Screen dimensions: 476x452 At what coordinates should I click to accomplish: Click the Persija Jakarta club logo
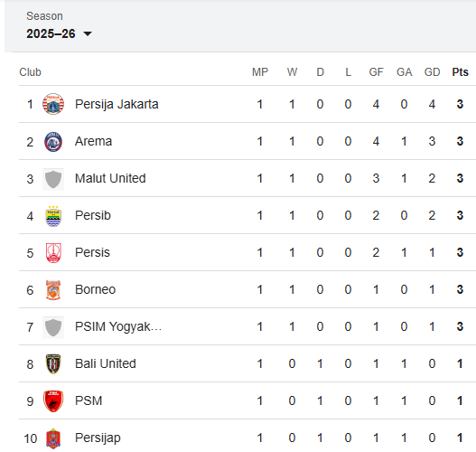tap(53, 104)
